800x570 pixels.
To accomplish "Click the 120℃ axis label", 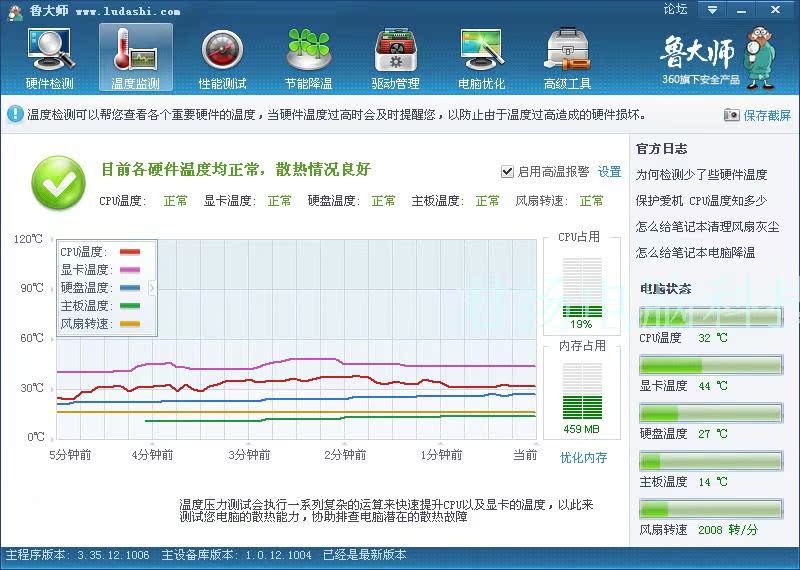I will click(x=28, y=239).
